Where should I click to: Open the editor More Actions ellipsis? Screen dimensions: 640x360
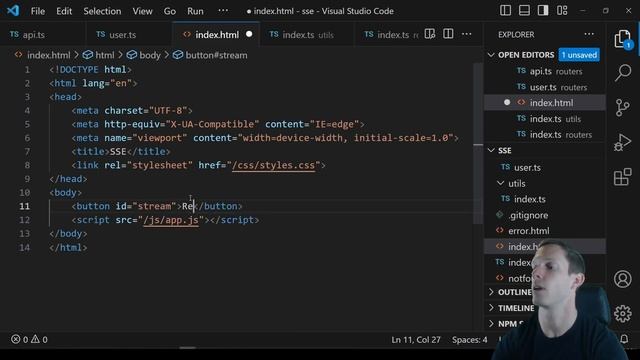click(467, 34)
